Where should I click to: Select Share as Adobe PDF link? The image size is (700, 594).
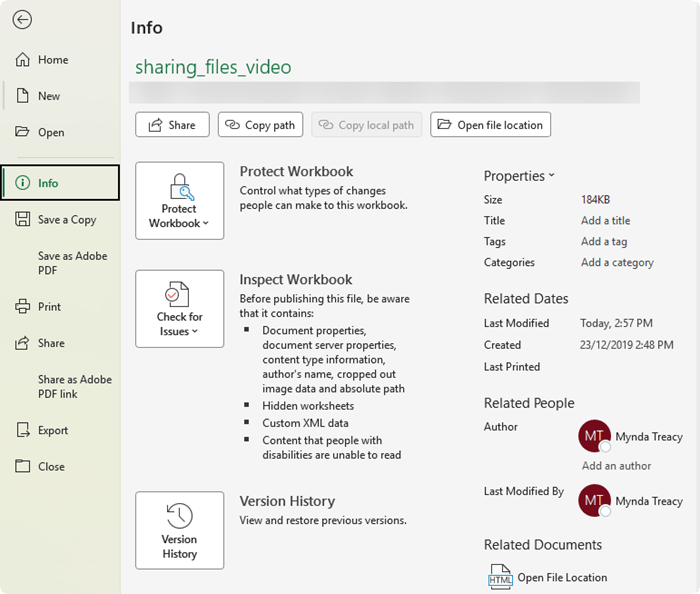(x=60, y=386)
